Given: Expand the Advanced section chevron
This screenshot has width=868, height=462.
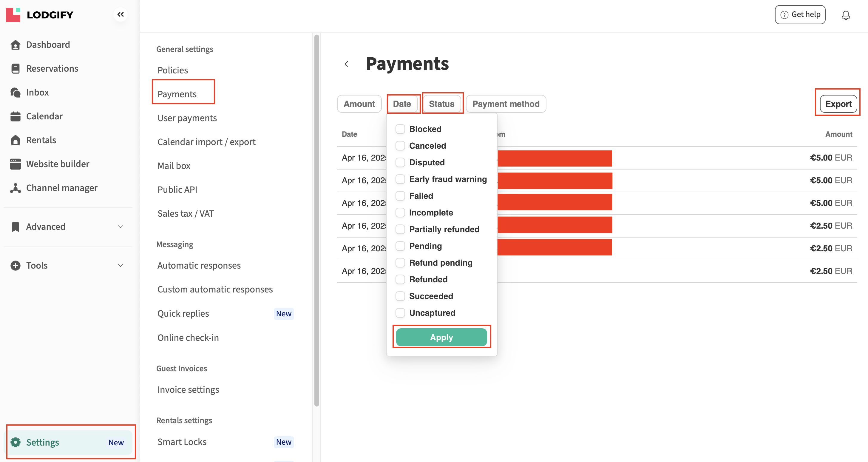Looking at the screenshot, I should click(x=120, y=227).
